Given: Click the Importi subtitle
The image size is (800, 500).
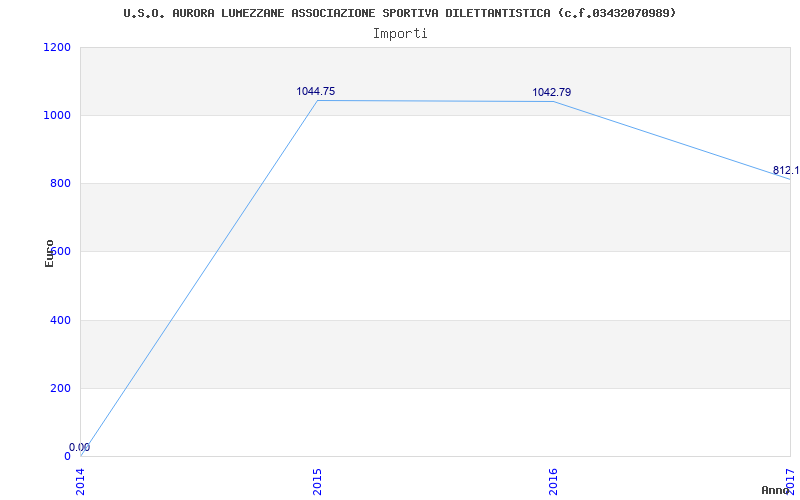Looking at the screenshot, I should [400, 34].
